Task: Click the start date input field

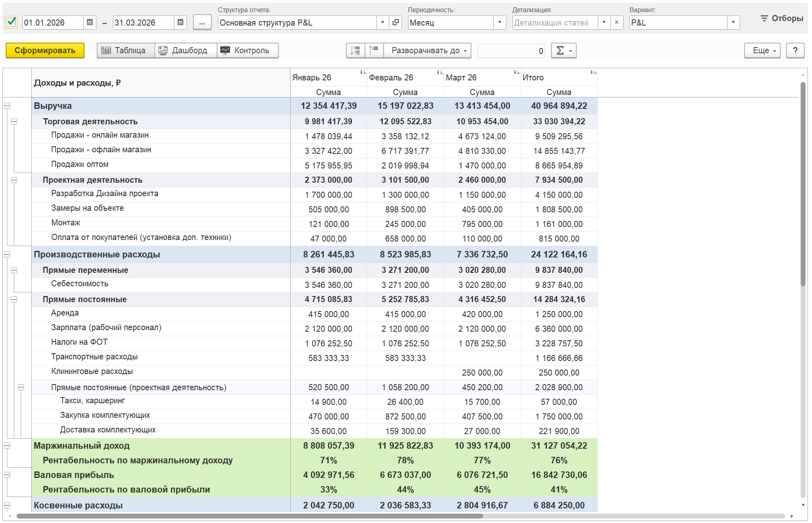Action: tap(53, 22)
